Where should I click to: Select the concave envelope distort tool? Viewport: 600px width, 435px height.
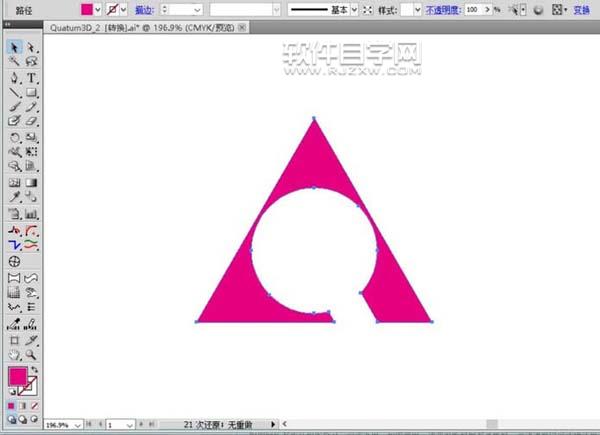pyautogui.click(x=14, y=278)
